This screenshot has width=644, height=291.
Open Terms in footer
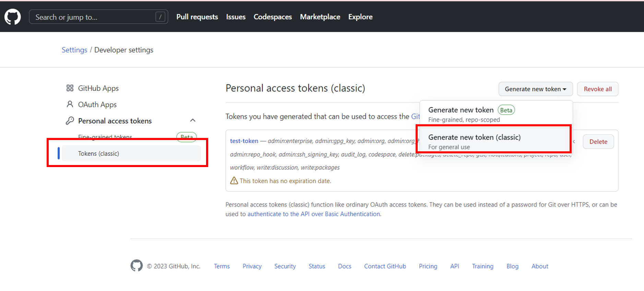(x=222, y=266)
